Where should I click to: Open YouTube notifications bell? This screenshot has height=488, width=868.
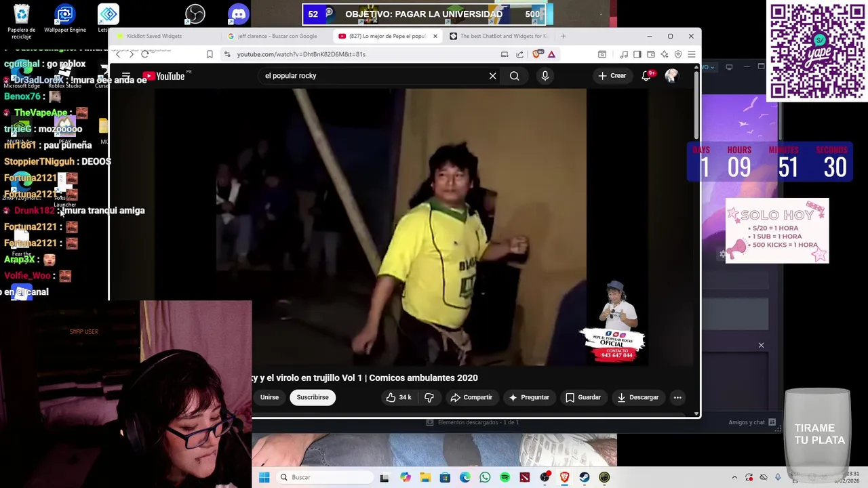pos(646,76)
